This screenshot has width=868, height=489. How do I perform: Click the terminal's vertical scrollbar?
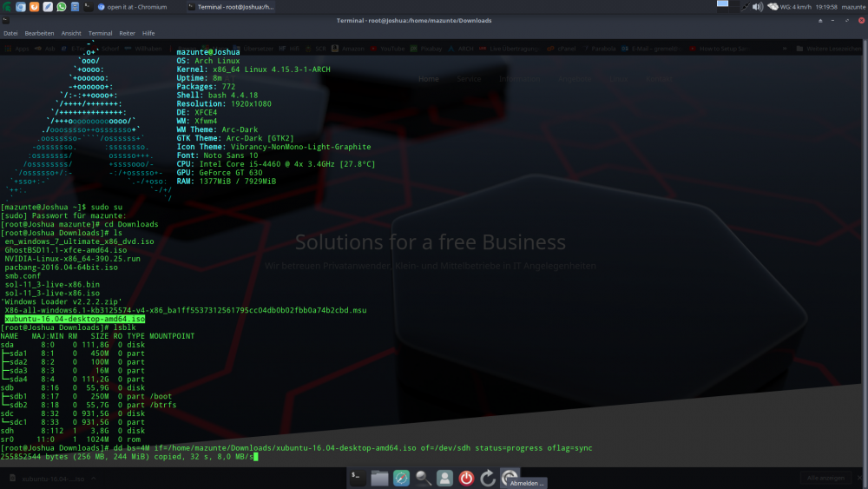pyautogui.click(x=865, y=253)
